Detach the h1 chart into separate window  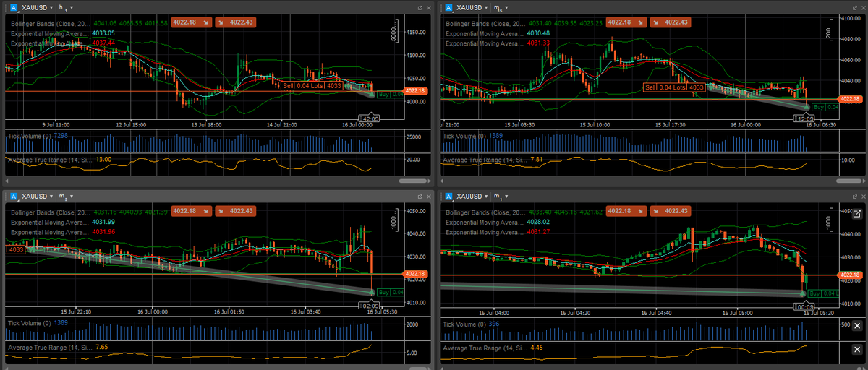point(419,7)
